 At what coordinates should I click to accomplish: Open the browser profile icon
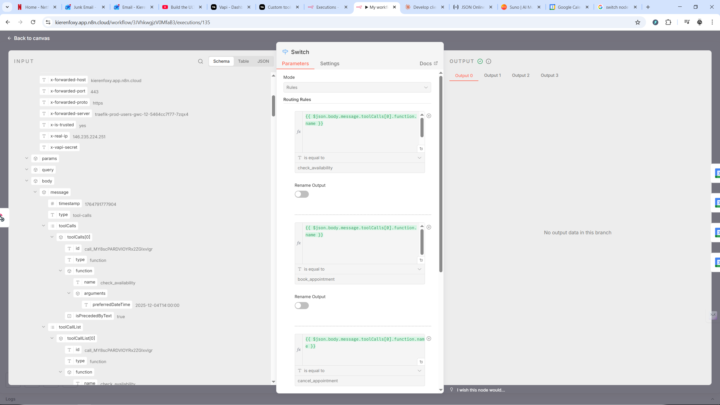click(700, 22)
